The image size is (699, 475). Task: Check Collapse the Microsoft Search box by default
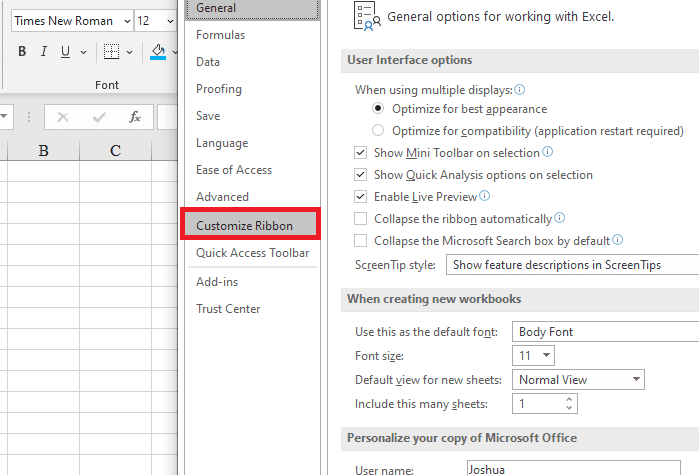coord(360,241)
